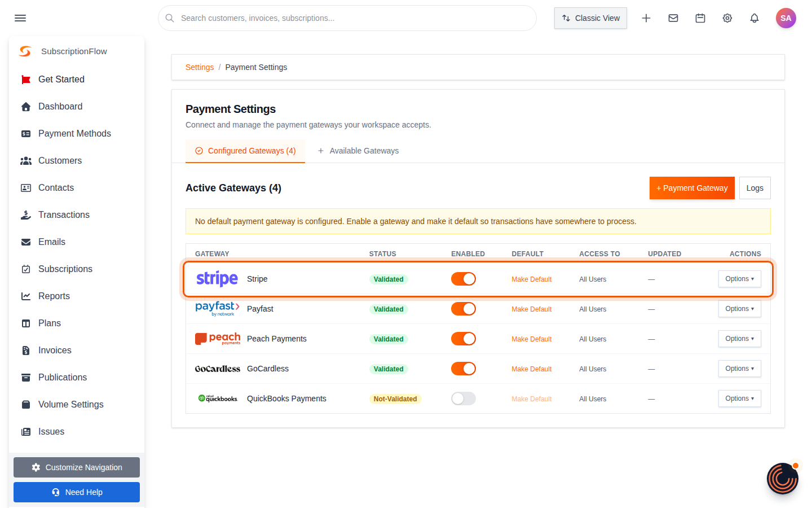The width and height of the screenshot is (812, 508).
Task: Open Options dropdown for QuickBooks Payments
Action: click(740, 398)
